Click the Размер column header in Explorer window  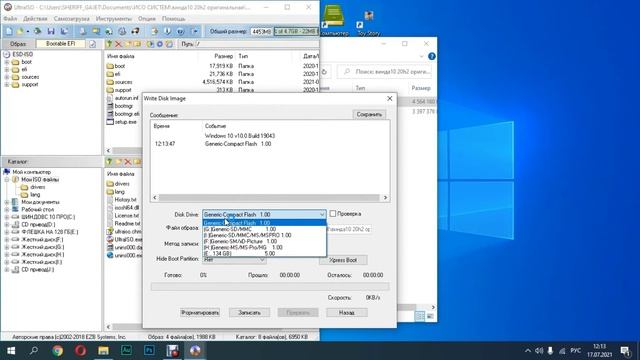421,88
